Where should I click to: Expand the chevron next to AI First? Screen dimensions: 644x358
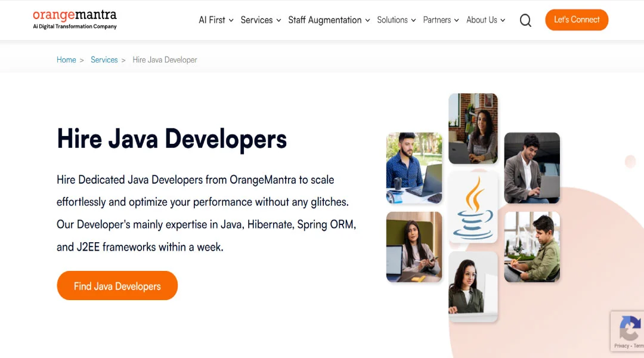tap(231, 20)
